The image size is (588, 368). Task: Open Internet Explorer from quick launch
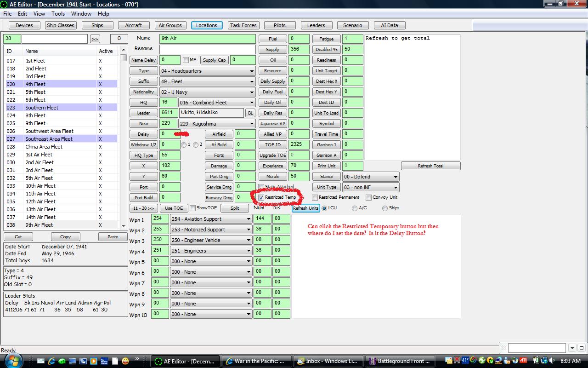tap(51, 361)
